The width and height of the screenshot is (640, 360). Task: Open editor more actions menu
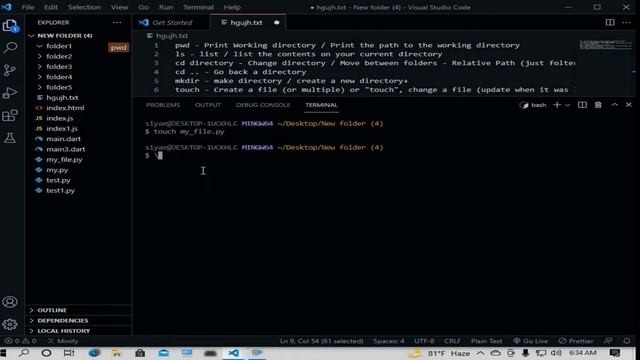pos(626,22)
